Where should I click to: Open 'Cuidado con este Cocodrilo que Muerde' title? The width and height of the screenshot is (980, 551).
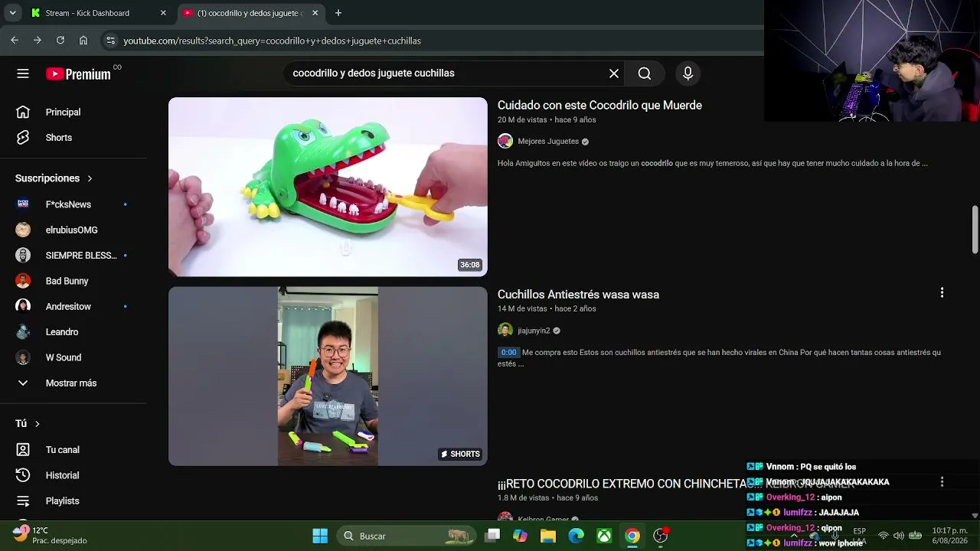coord(599,106)
